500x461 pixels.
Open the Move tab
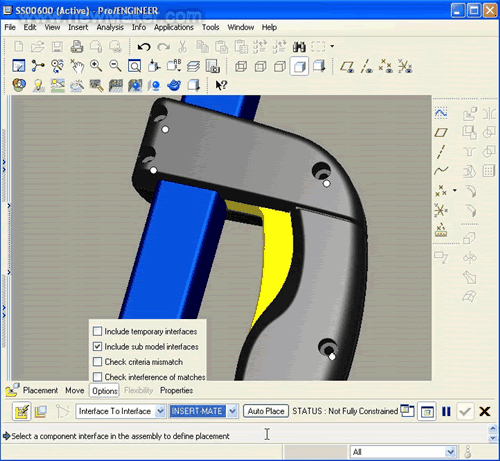coord(75,390)
